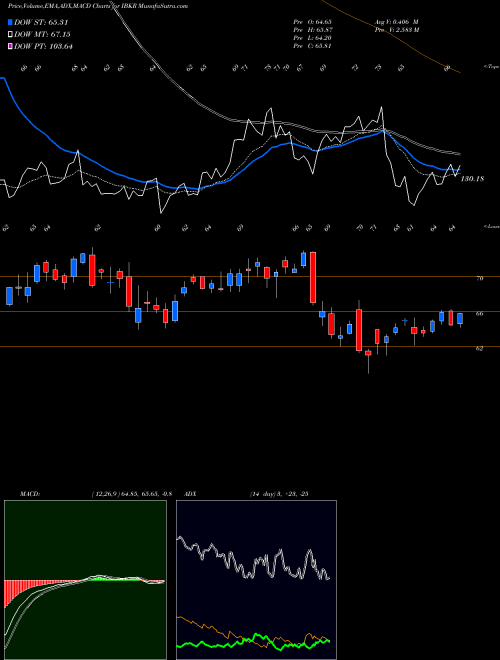The width and height of the screenshot is (500, 660).
Task: Click the 'Pre L: 64.20' value
Action: click(x=312, y=38)
